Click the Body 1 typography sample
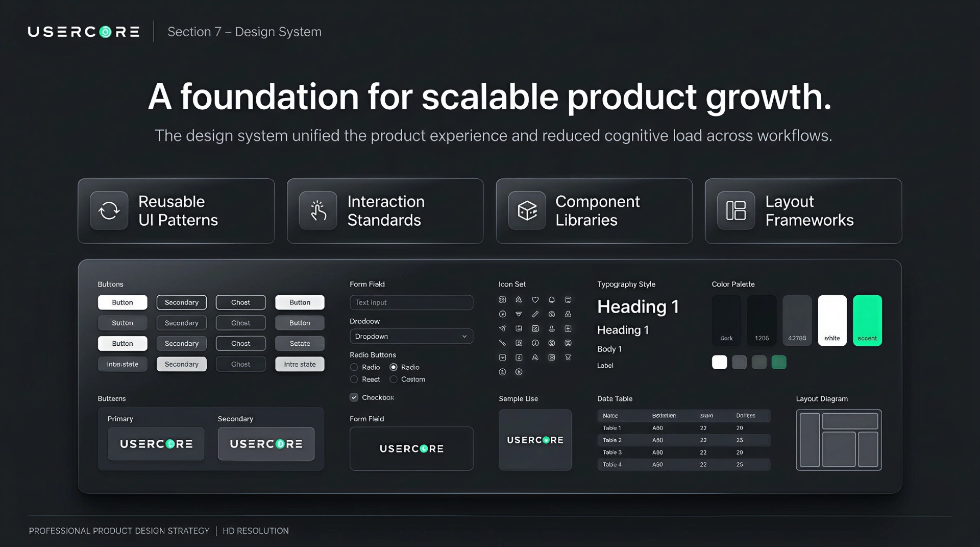 coord(609,349)
